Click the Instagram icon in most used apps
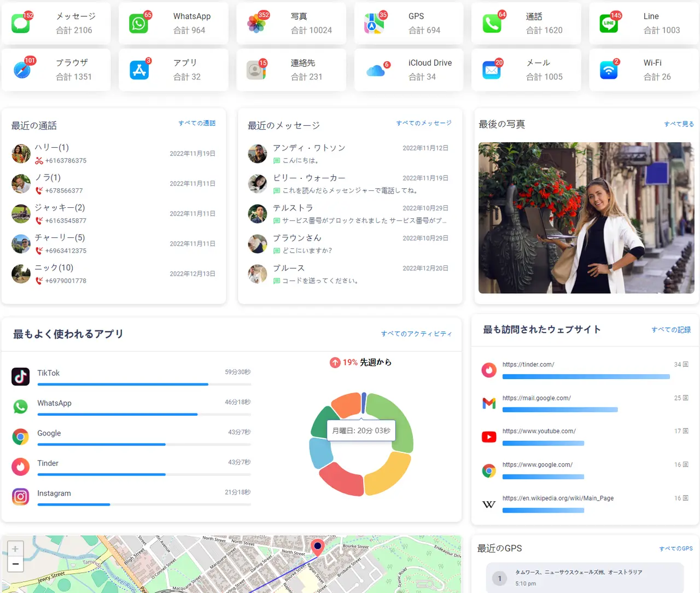700x593 pixels. [x=21, y=497]
